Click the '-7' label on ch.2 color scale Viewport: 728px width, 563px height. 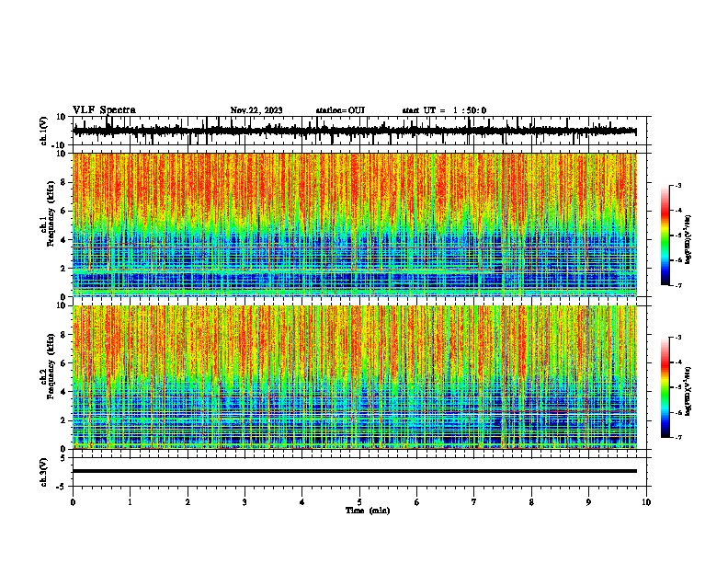[677, 437]
